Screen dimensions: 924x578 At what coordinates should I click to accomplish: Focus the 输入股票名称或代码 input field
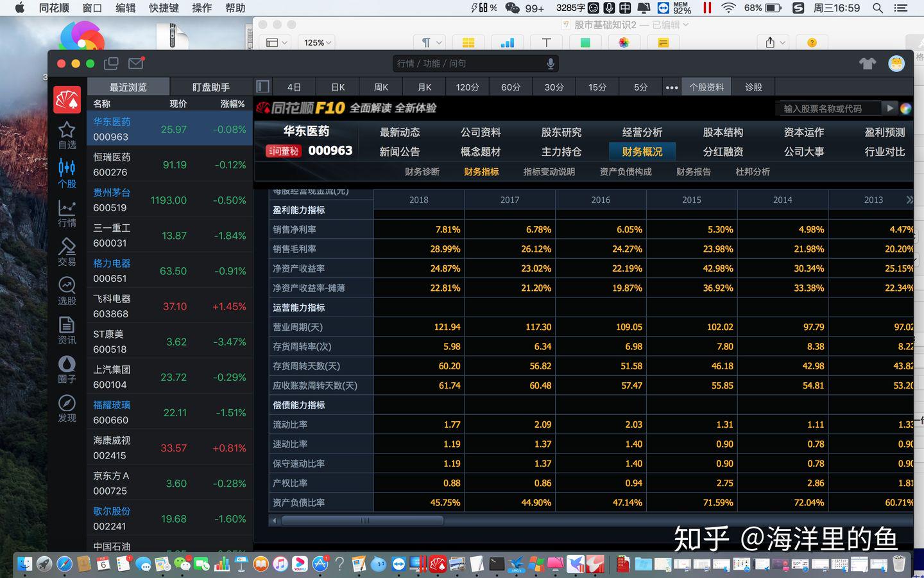[828, 109]
